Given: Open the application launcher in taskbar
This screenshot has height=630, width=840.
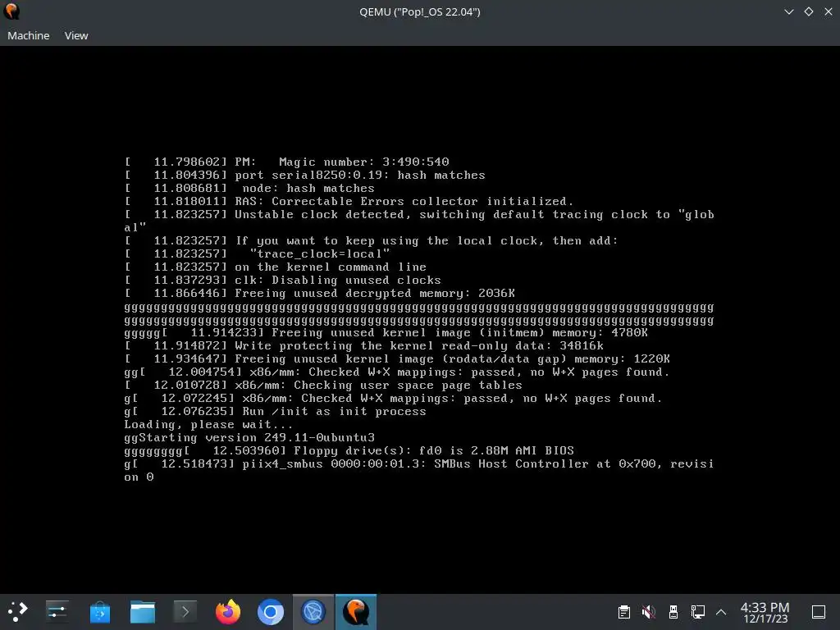Looking at the screenshot, I should pos(17,612).
